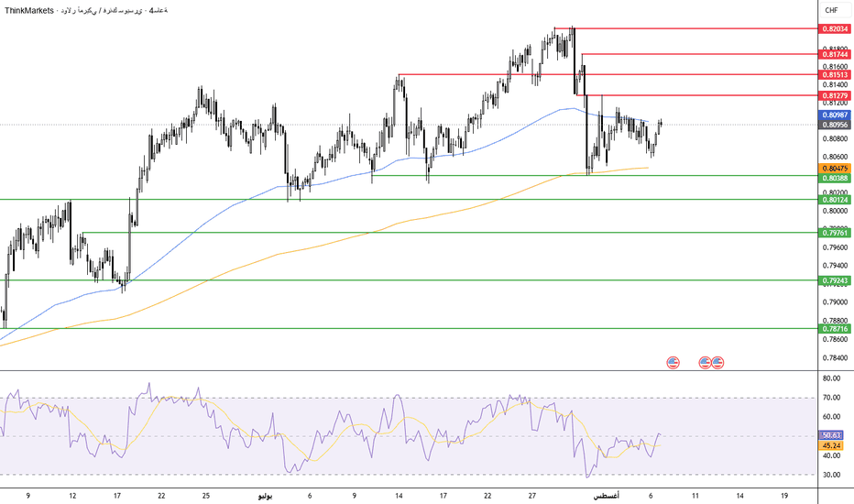This screenshot has height=504, width=854.
Task: Click the 0.79000 tick on price axis
Action: [835, 302]
